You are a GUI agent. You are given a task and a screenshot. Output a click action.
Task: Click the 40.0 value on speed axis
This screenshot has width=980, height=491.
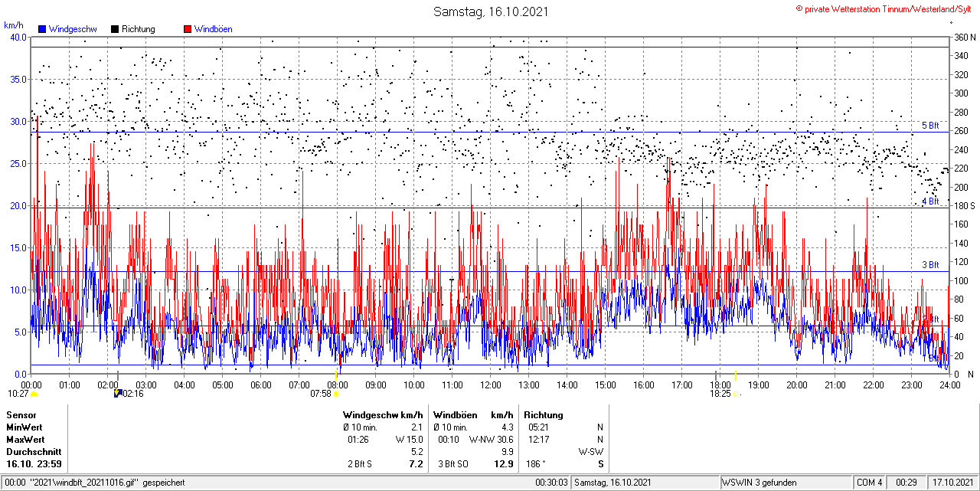coord(18,38)
